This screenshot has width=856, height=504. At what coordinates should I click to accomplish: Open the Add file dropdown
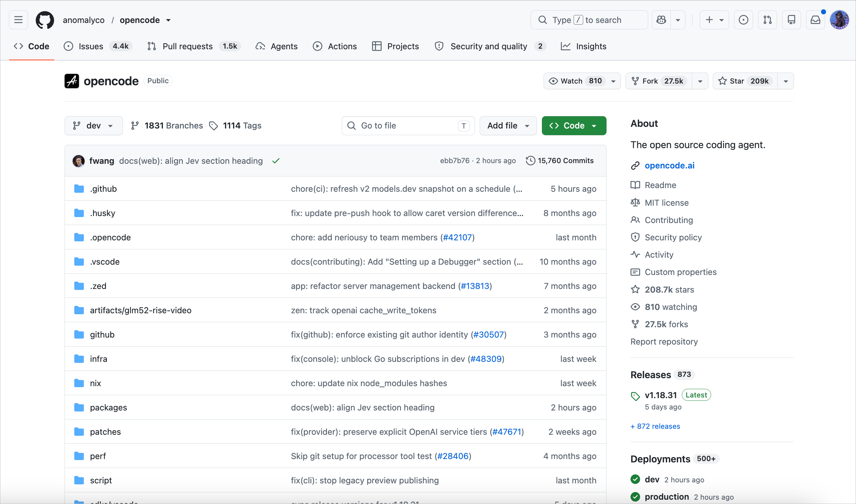click(508, 126)
